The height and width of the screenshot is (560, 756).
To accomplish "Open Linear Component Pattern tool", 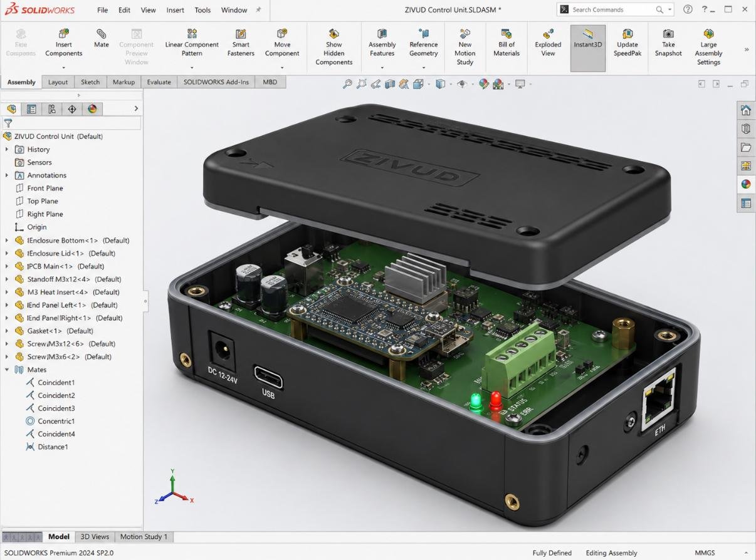I will pos(192,43).
